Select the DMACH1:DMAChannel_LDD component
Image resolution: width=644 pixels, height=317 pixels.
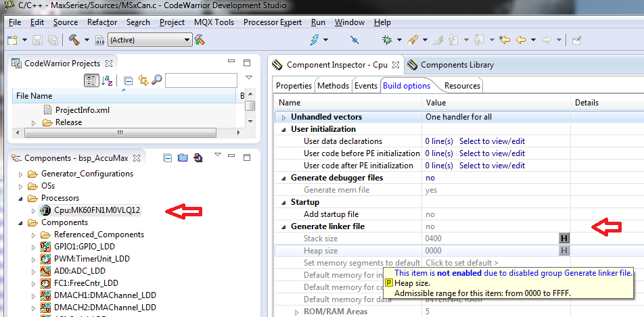coord(105,295)
